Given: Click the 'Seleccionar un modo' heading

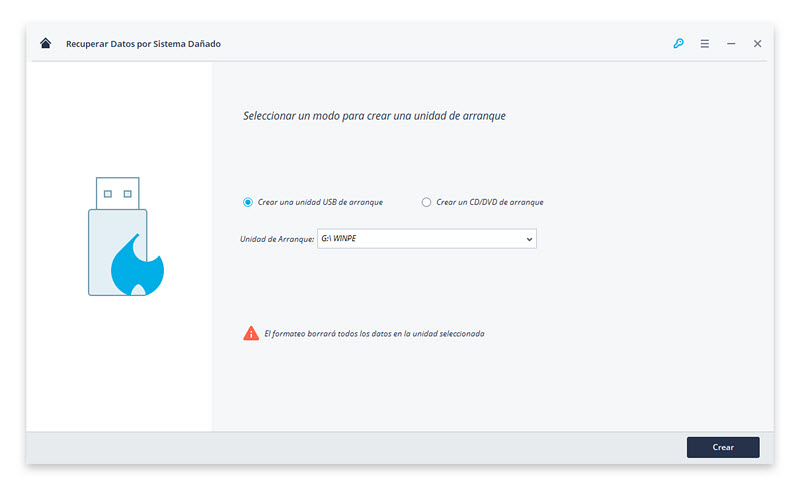Looking at the screenshot, I should click(x=374, y=116).
